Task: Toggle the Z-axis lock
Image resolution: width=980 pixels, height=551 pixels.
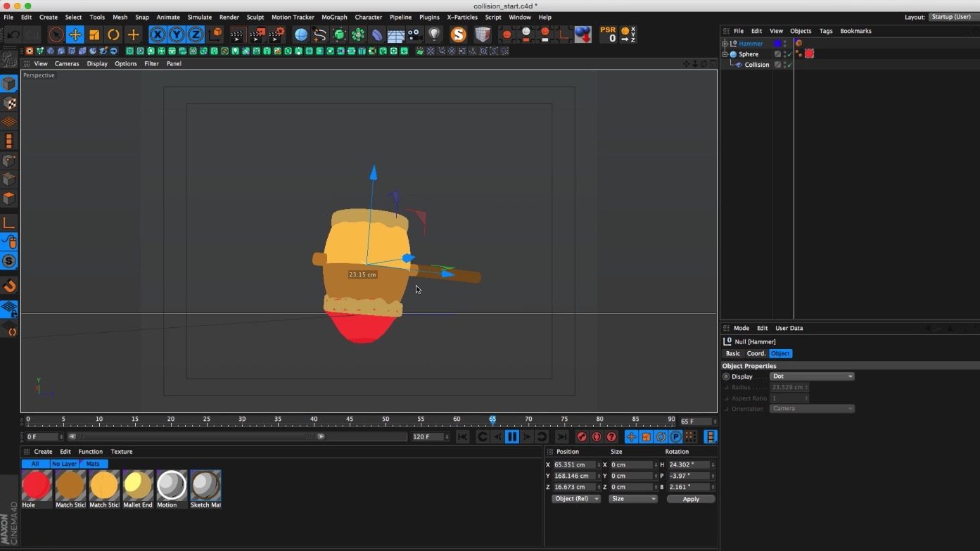Action: 196,34
